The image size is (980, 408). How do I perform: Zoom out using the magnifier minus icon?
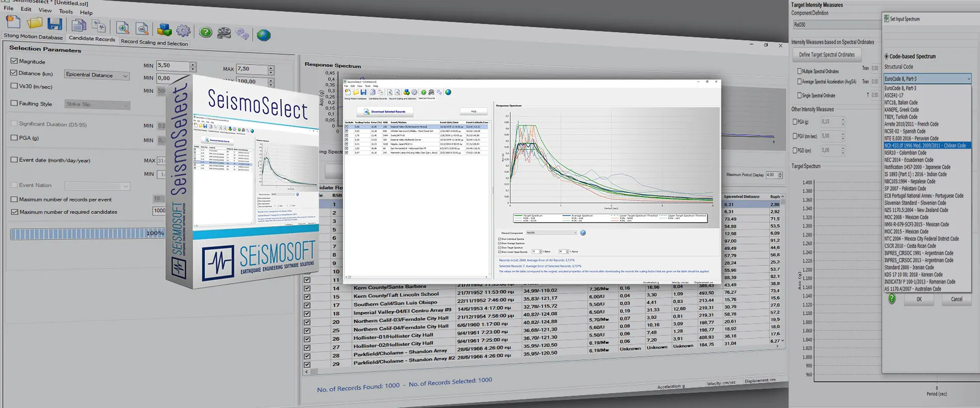(x=142, y=29)
